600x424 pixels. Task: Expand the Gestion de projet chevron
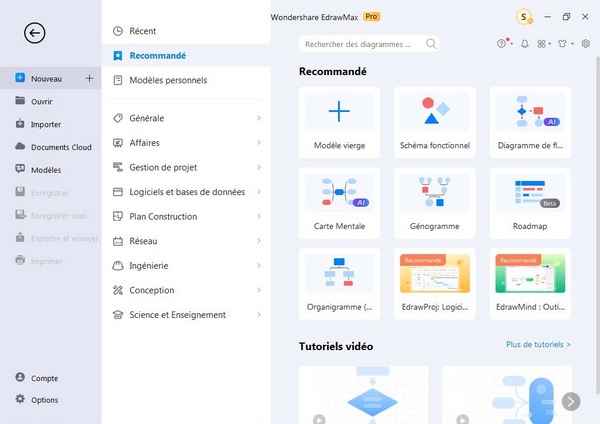pos(259,167)
